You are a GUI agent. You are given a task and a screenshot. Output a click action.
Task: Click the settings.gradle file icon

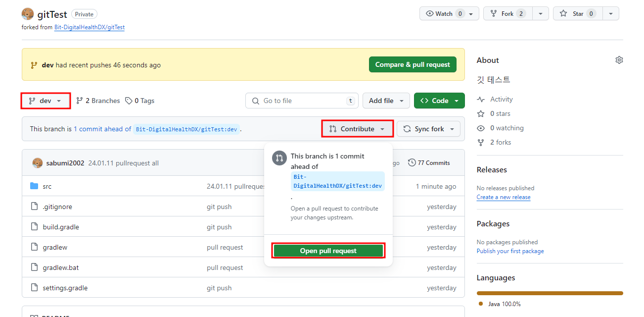coord(34,288)
